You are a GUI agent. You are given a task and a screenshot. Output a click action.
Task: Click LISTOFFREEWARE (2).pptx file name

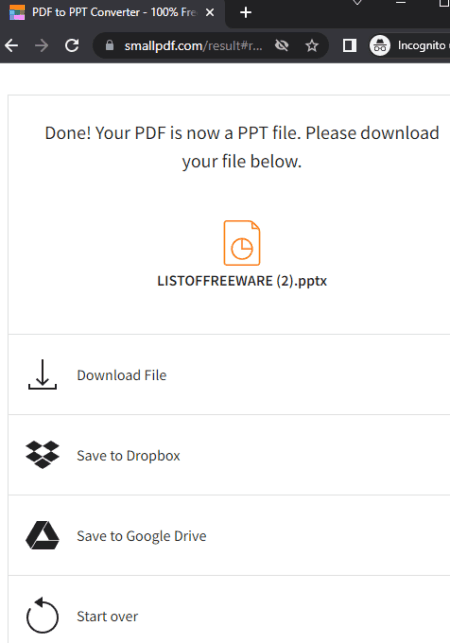pyautogui.click(x=242, y=281)
